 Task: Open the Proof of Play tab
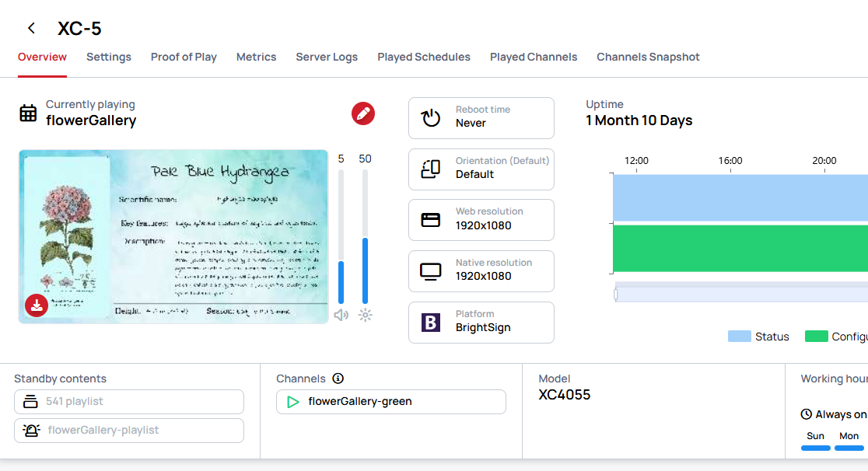(x=184, y=57)
